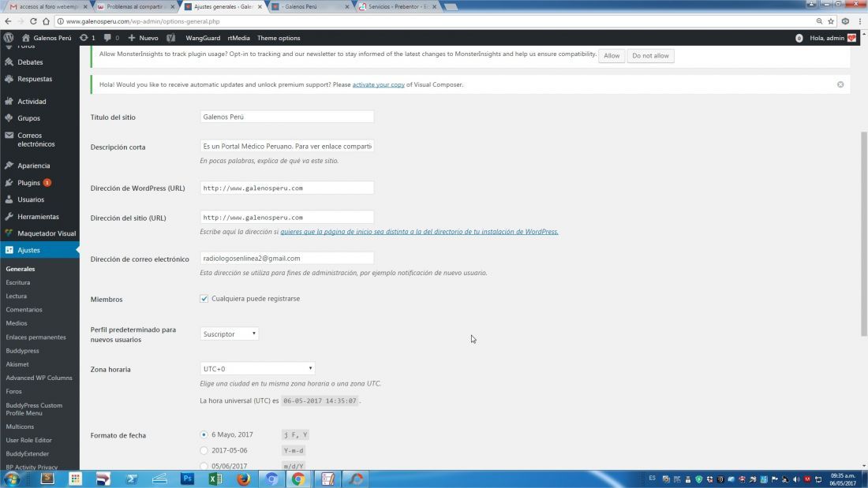Viewport: 868px width, 488px height.
Task: Open Theme options in admin bar
Action: [x=279, y=38]
